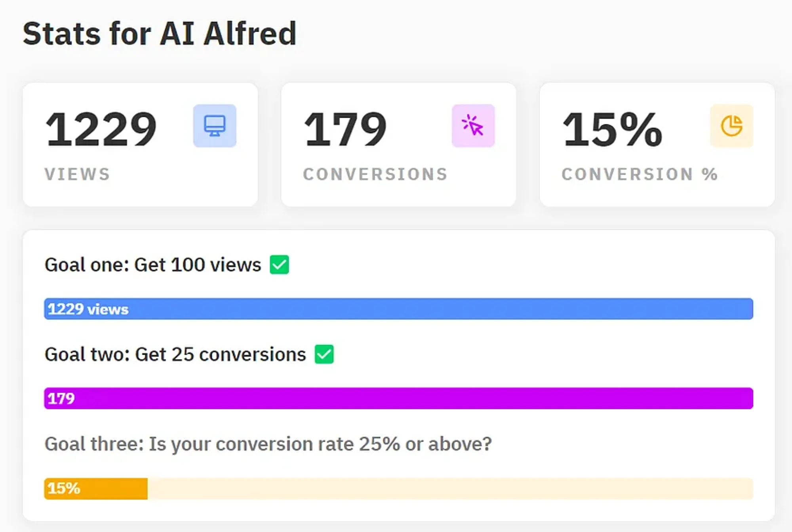
Task: Click the 1229 views label inside blue bar
Action: 88,309
